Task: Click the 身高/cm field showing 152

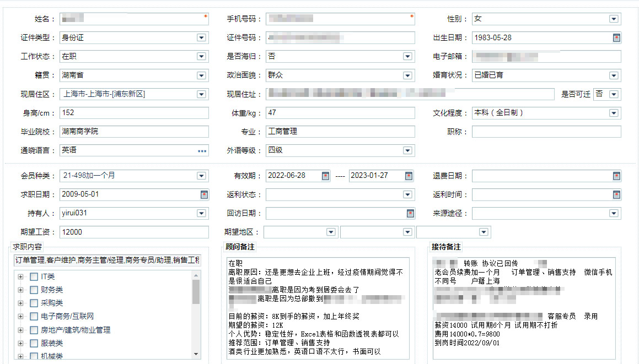Action: (134, 113)
